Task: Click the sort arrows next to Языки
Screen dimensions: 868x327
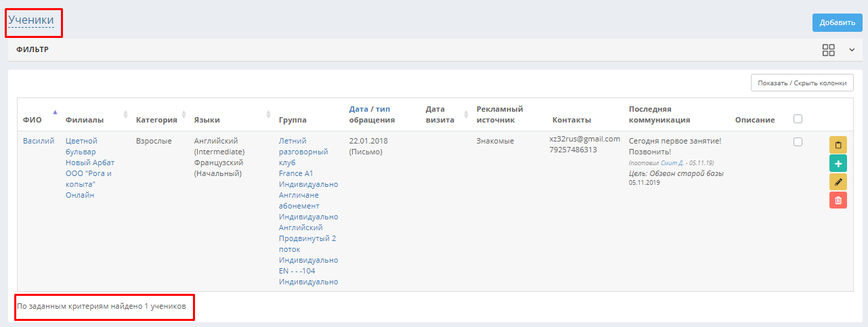Action: pyautogui.click(x=268, y=114)
